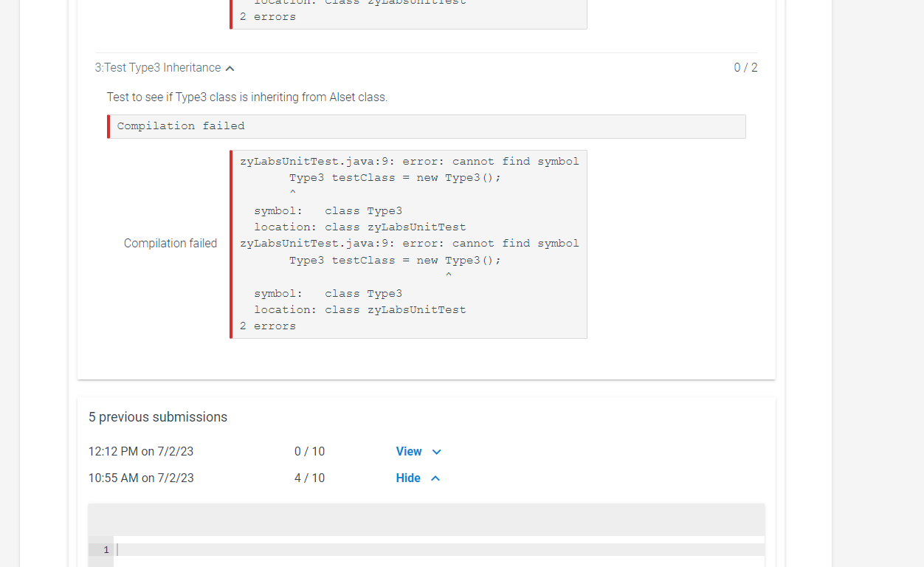Click the Compilation failed banner
This screenshot has width=924, height=567.
tap(426, 126)
